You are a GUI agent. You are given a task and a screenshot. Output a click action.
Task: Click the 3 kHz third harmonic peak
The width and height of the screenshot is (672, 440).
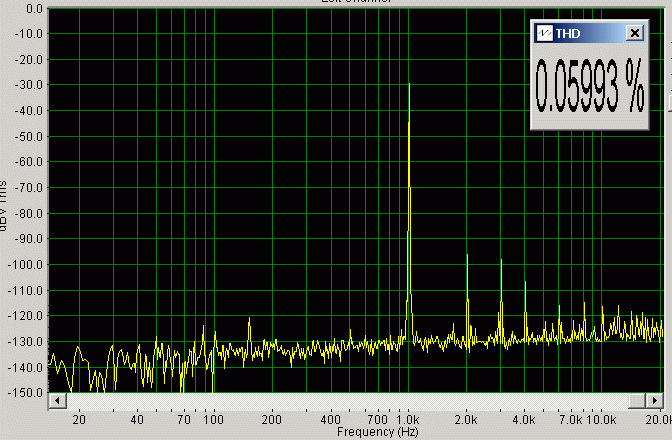[501, 260]
